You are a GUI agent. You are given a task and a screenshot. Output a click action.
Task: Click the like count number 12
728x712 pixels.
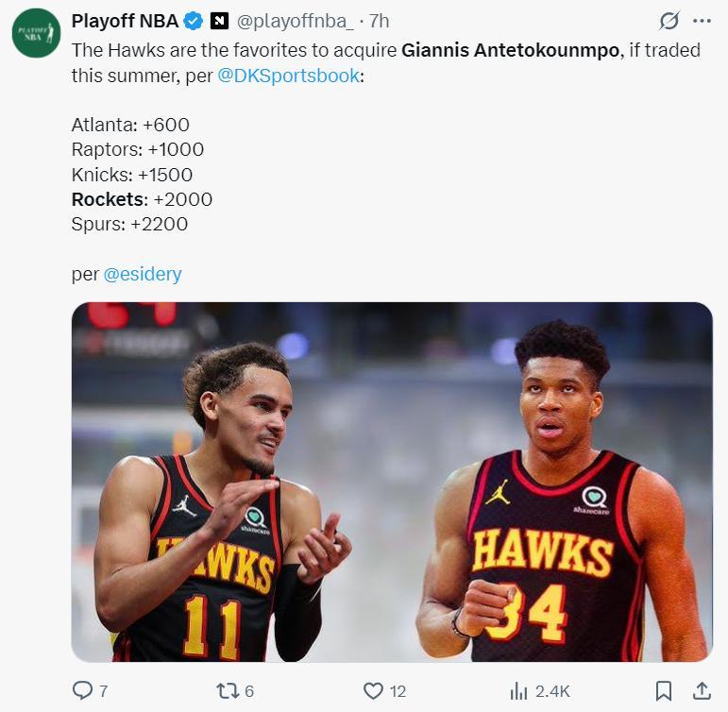[398, 691]
